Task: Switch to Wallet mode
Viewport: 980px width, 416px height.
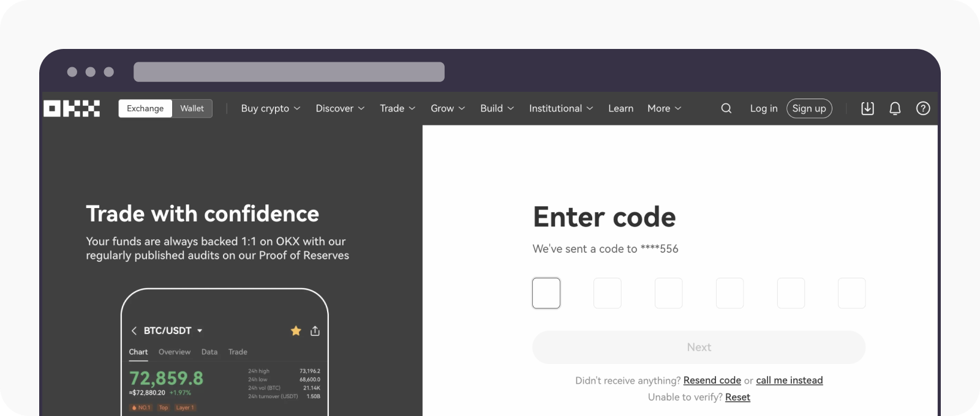Action: tap(192, 108)
